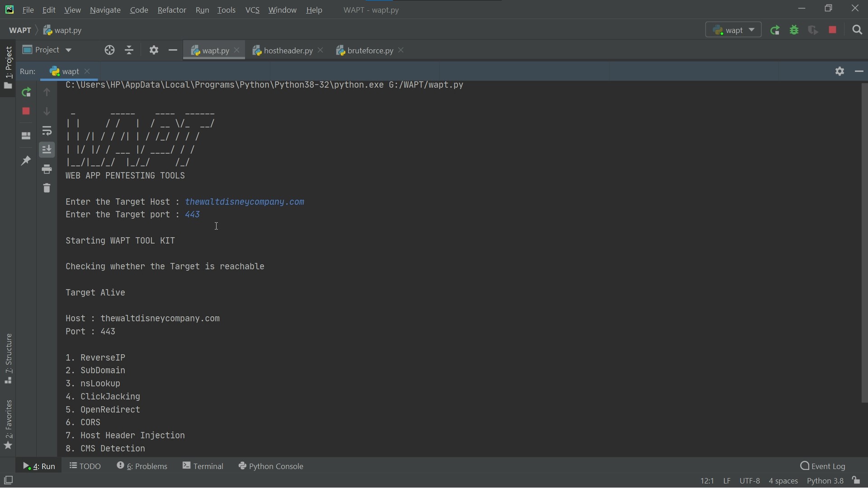Open the Tools menu
Screen dimensions: 868x488
point(226,10)
